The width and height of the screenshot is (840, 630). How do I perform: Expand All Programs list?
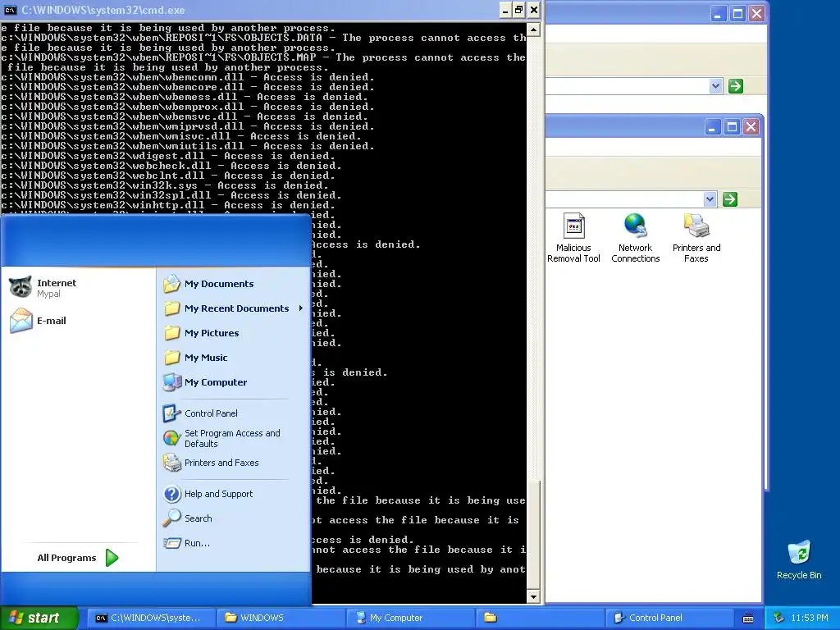pos(78,558)
